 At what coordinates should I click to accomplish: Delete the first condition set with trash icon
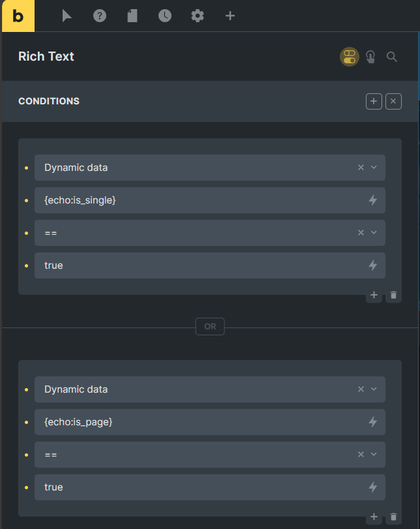393,295
